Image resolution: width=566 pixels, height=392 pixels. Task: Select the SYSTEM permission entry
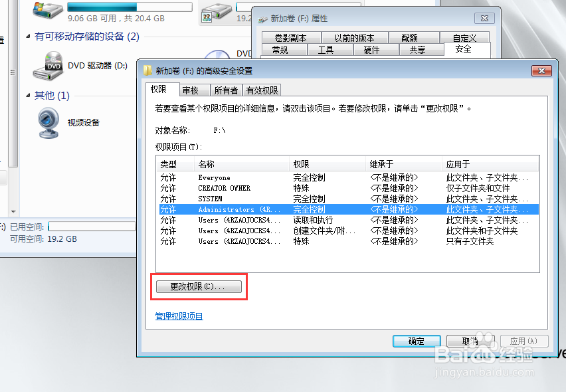[349, 199]
